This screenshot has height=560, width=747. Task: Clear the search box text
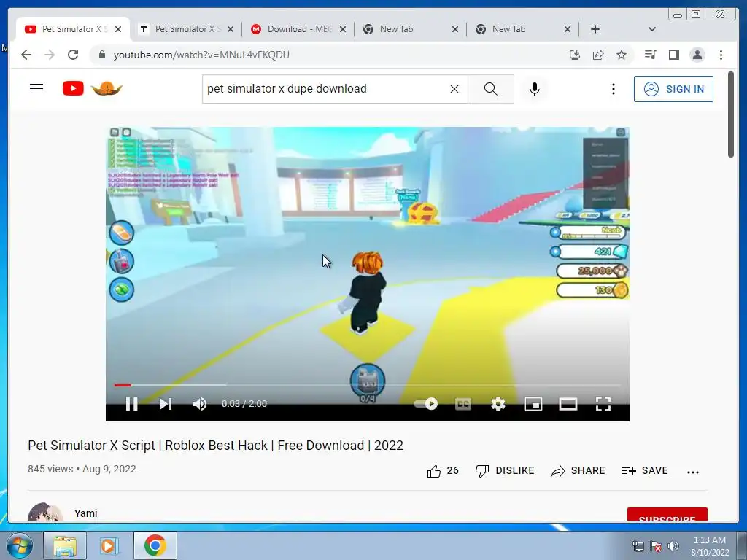[454, 89]
